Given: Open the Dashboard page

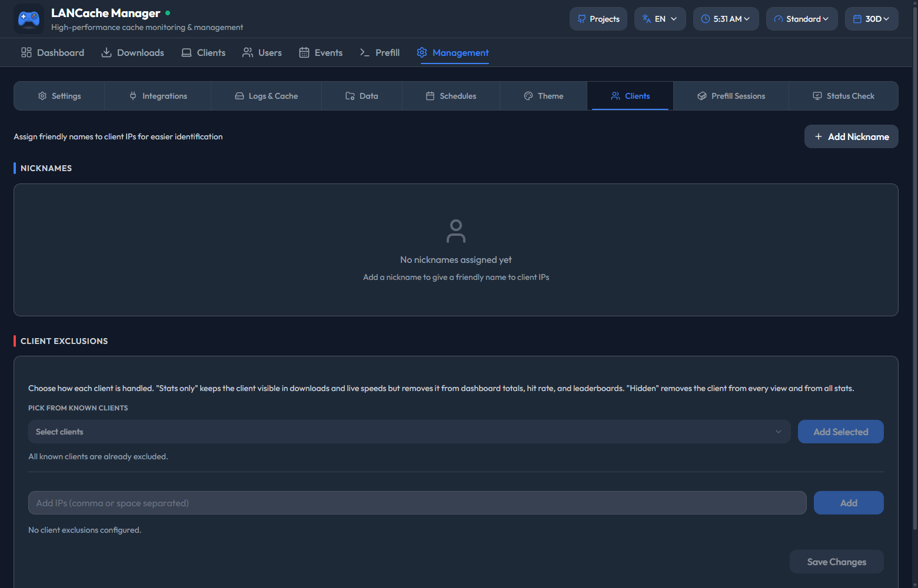Looking at the screenshot, I should click(52, 52).
